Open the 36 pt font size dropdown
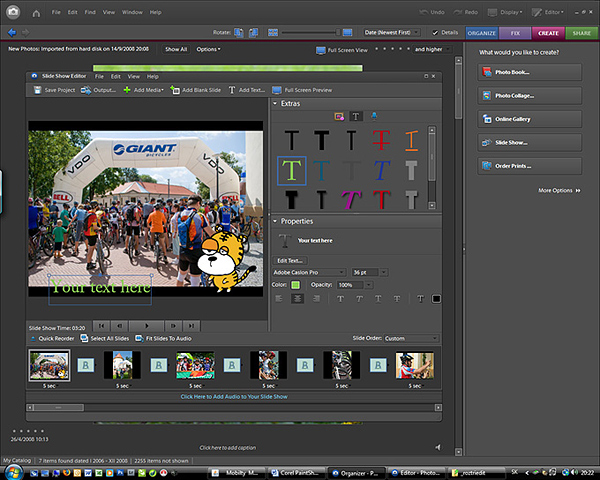 pyautogui.click(x=368, y=272)
